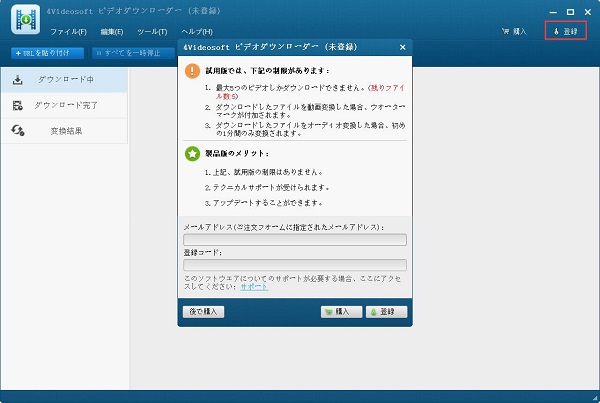Click text 上記、試用版の制限はありません
600x403 pixels.
coord(267,172)
